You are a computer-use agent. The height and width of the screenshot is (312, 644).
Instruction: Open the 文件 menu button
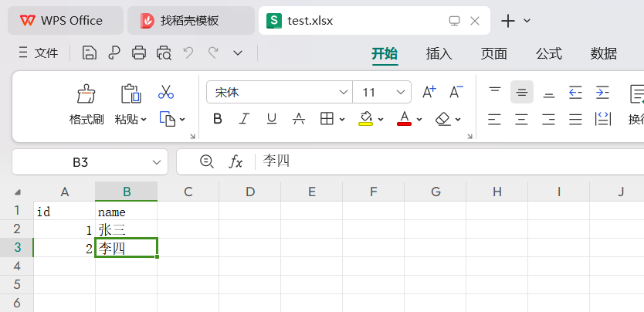[x=39, y=53]
